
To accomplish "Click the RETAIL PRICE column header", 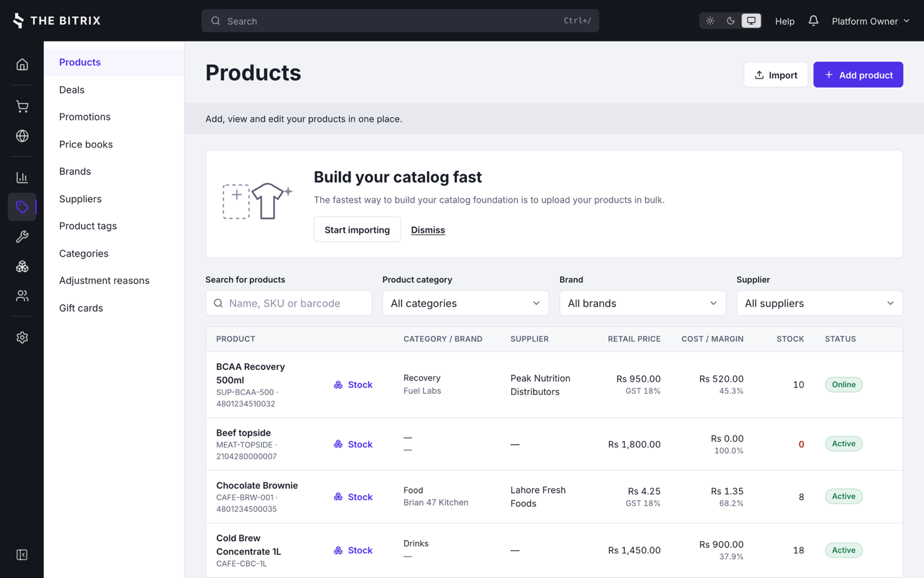I will [x=634, y=339].
